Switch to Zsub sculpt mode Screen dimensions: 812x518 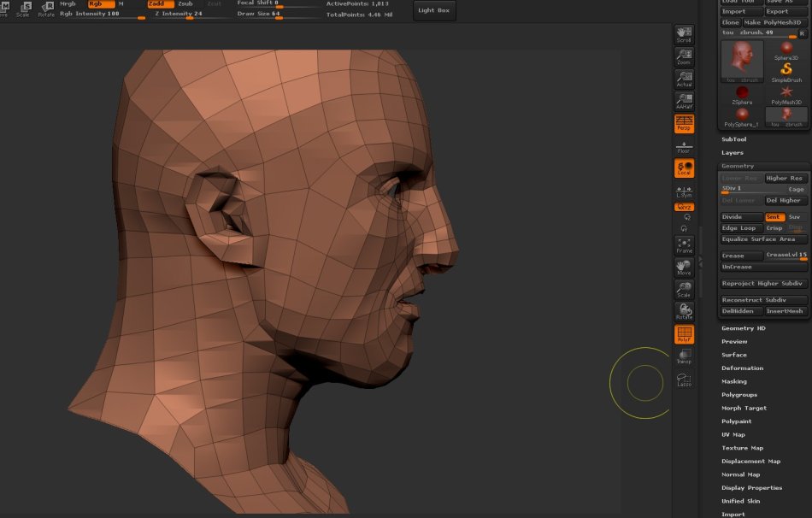185,4
